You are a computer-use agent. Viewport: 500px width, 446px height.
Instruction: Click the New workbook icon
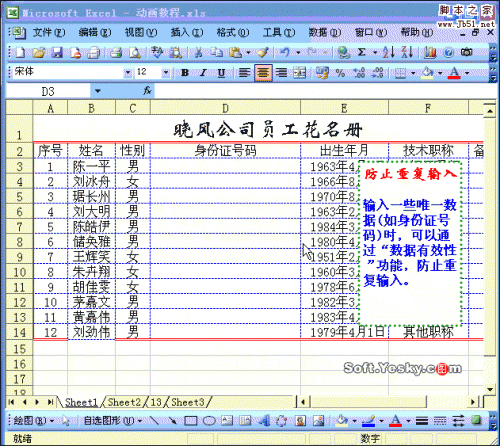(x=20, y=52)
